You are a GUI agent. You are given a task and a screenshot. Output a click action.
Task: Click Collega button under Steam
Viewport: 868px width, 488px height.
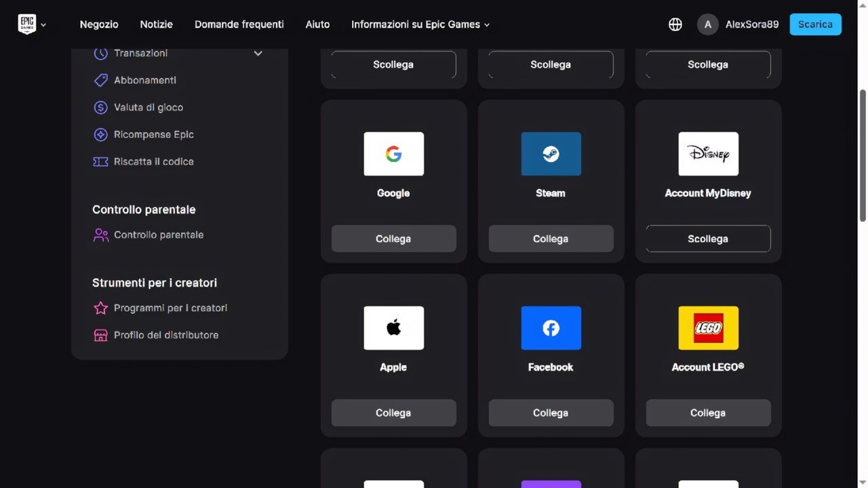point(551,239)
